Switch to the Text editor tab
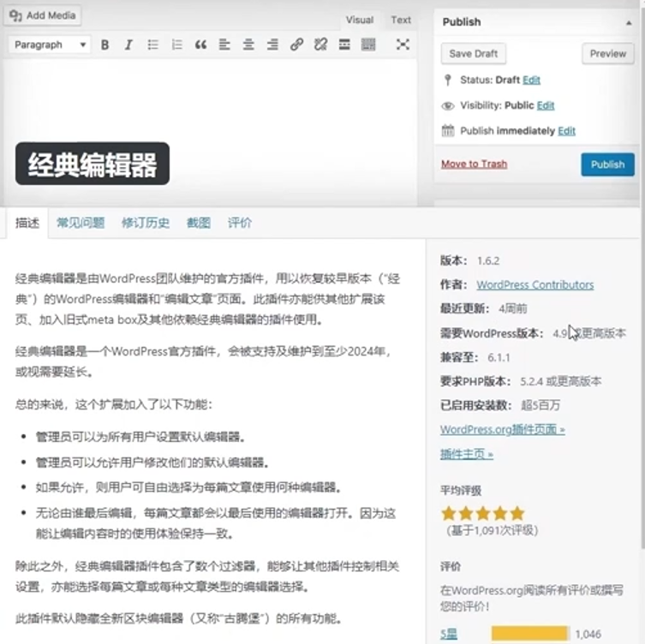Image resolution: width=645 pixels, height=644 pixels. click(401, 21)
